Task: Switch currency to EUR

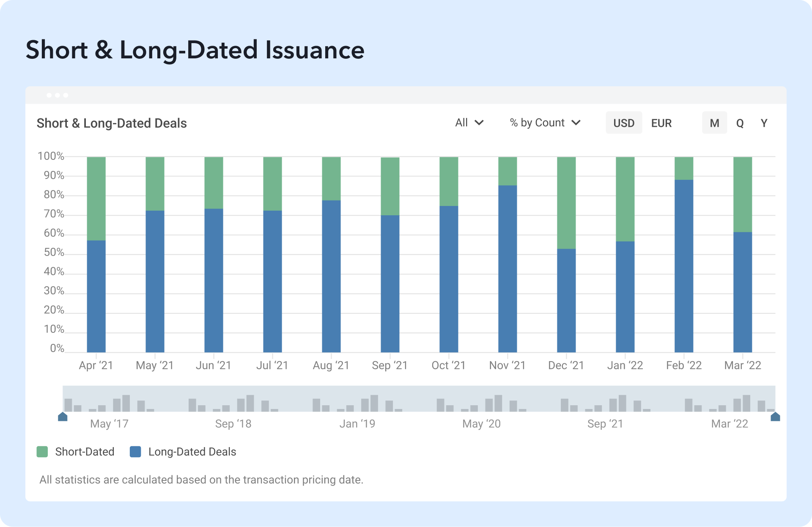Action: [661, 123]
